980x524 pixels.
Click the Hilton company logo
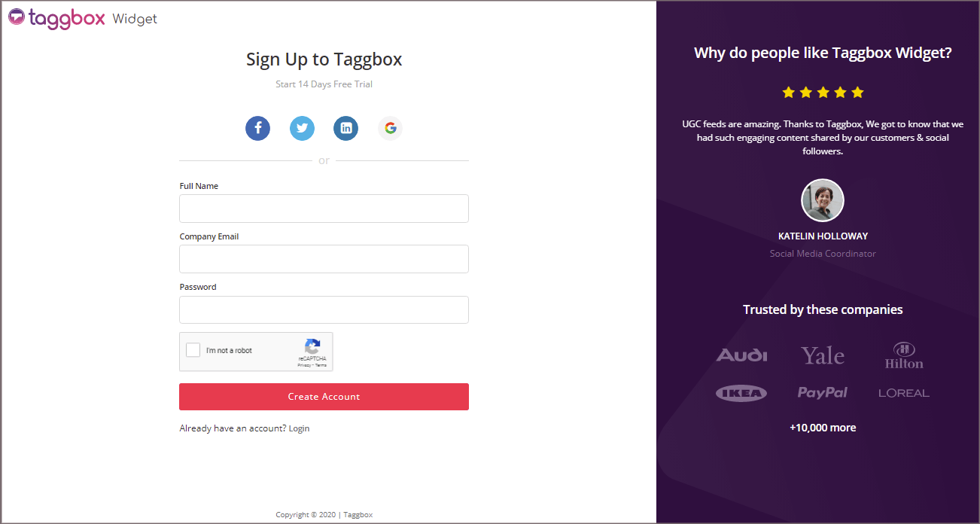903,355
